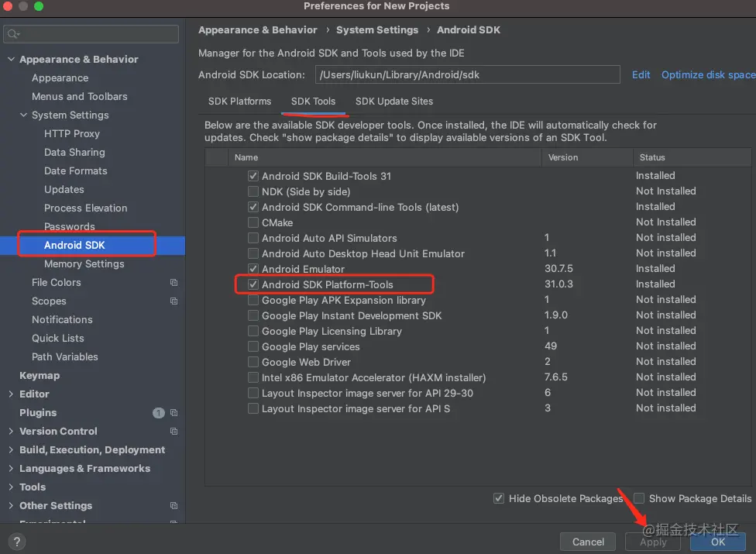Collapse the System Settings subtree
The height and width of the screenshot is (554, 756).
coord(23,115)
